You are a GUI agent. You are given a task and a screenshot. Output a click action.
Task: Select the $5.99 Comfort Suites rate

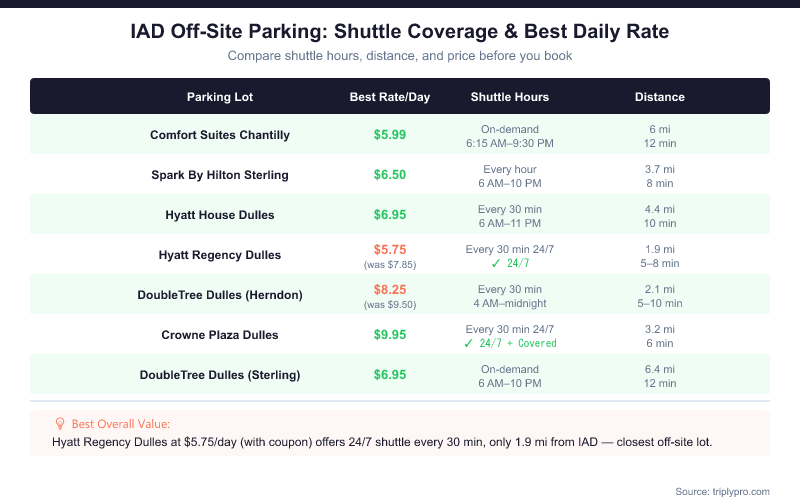(x=390, y=135)
